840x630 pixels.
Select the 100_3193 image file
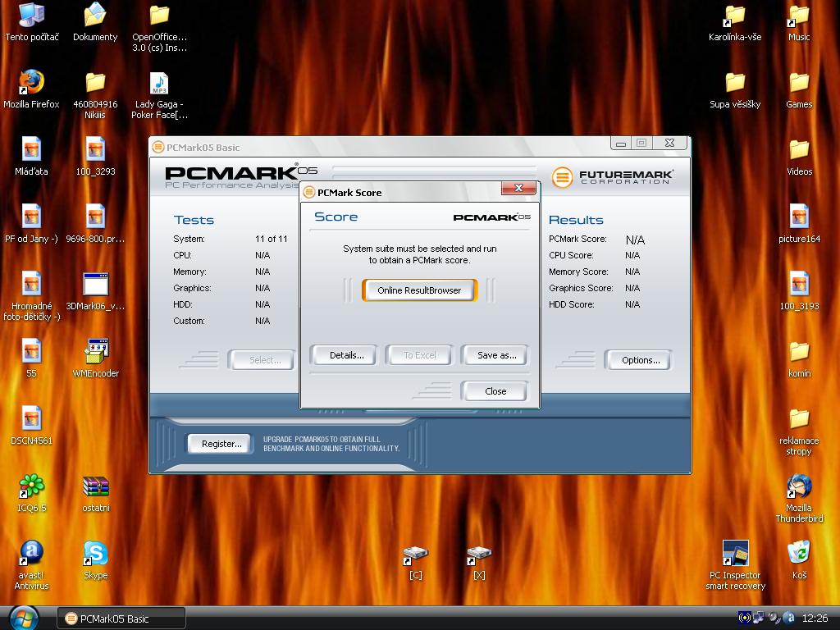(799, 291)
